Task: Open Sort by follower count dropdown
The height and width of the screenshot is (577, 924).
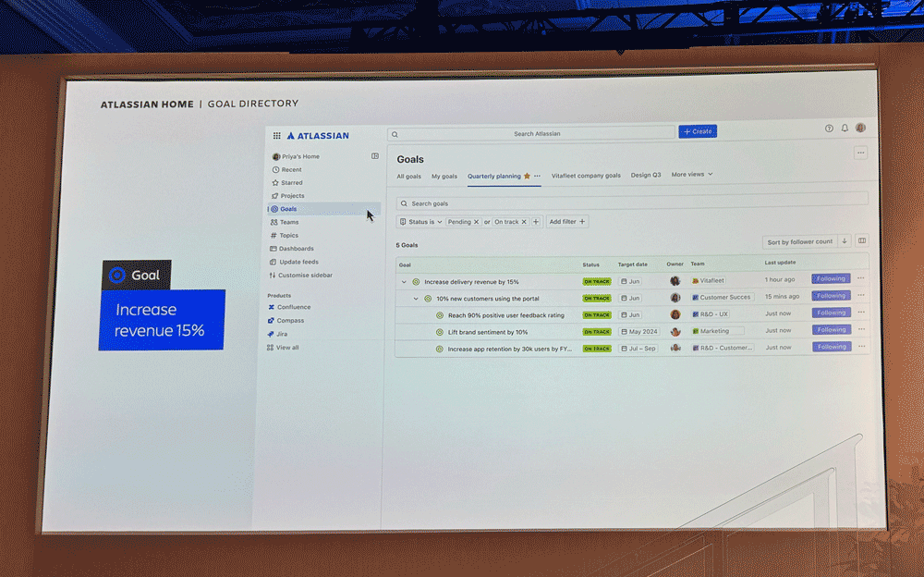Action: [799, 241]
